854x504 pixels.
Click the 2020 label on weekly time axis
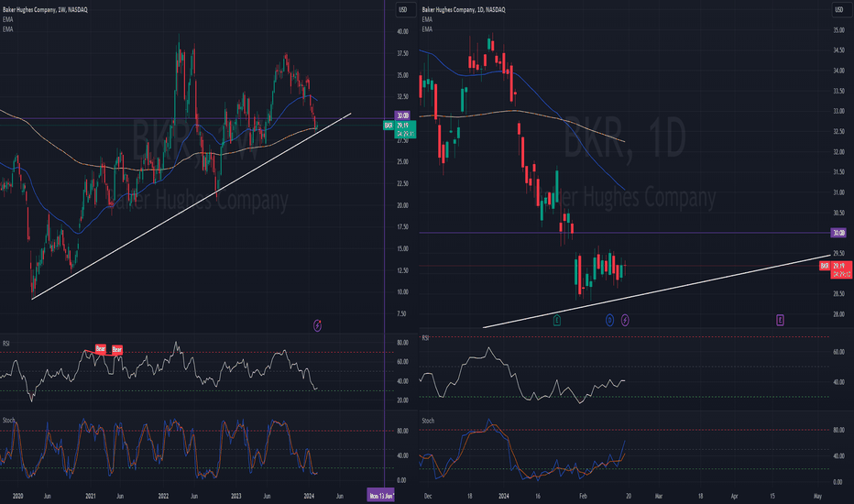(x=17, y=496)
